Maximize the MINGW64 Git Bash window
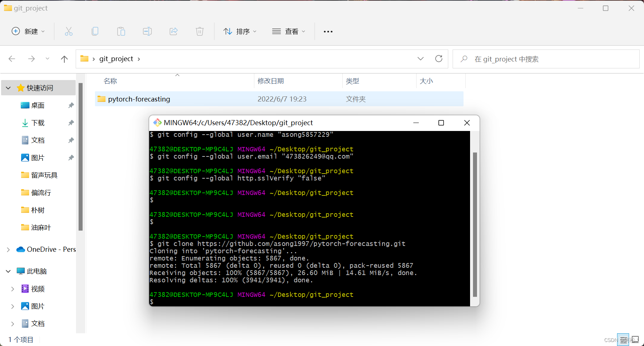 441,123
